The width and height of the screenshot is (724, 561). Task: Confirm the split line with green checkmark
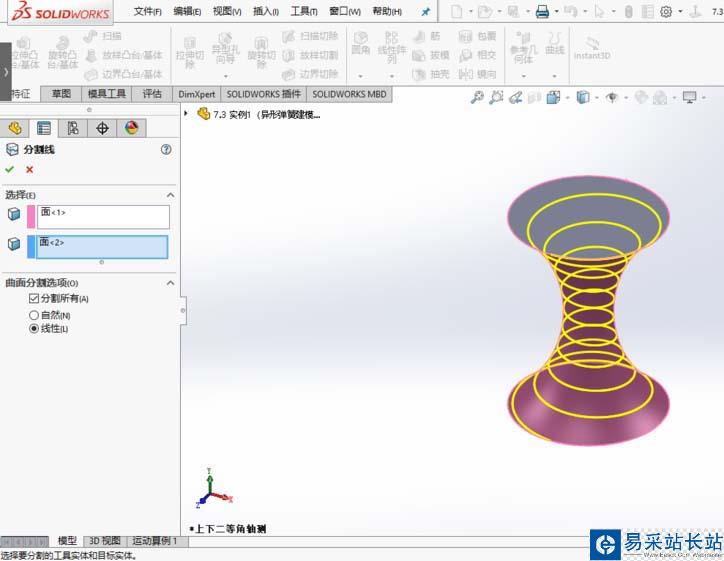pos(9,169)
